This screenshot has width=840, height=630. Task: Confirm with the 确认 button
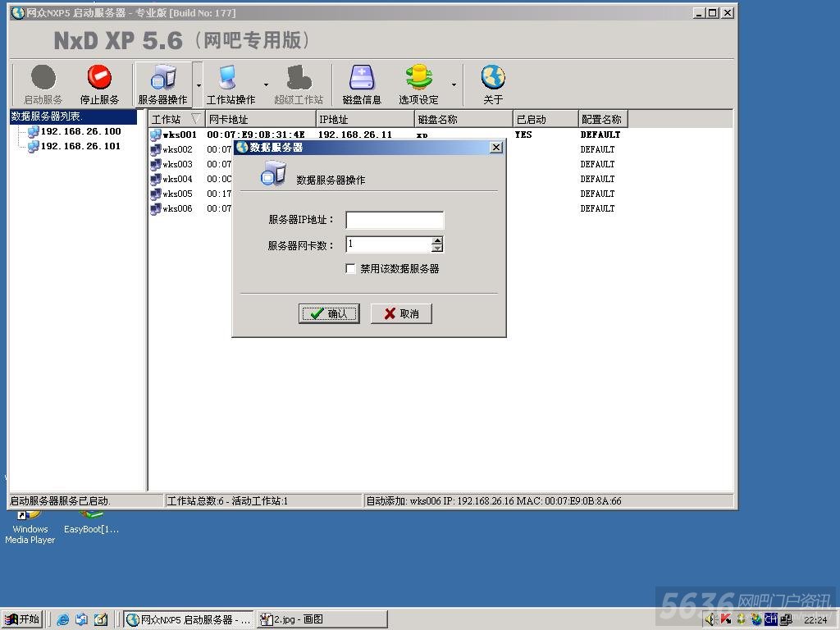click(x=329, y=313)
